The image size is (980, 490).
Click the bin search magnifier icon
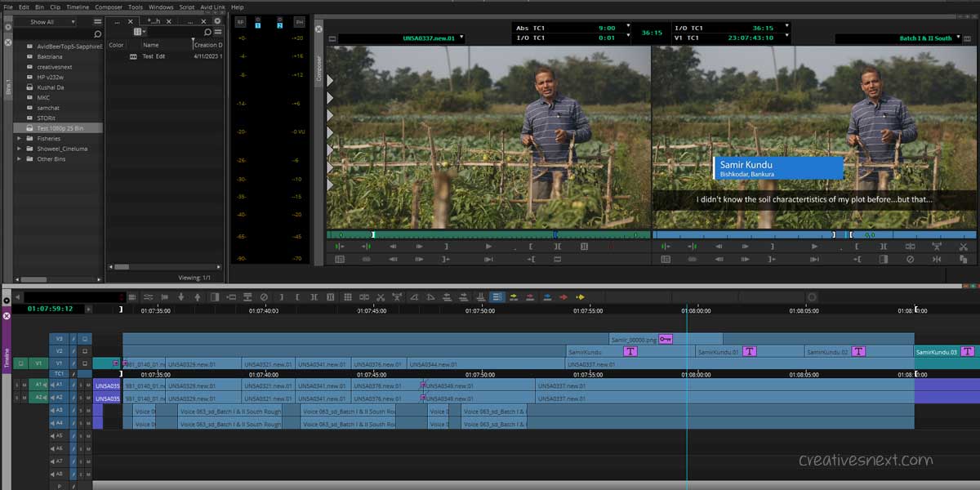click(207, 33)
